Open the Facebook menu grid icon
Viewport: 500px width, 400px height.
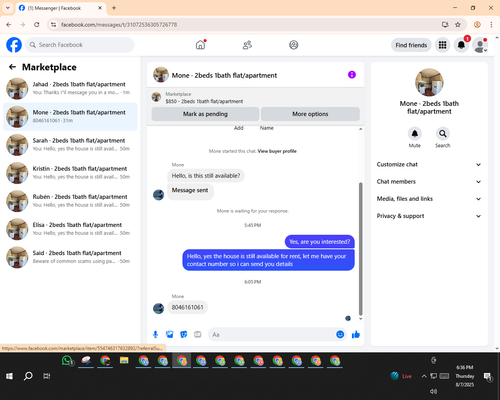click(x=442, y=45)
